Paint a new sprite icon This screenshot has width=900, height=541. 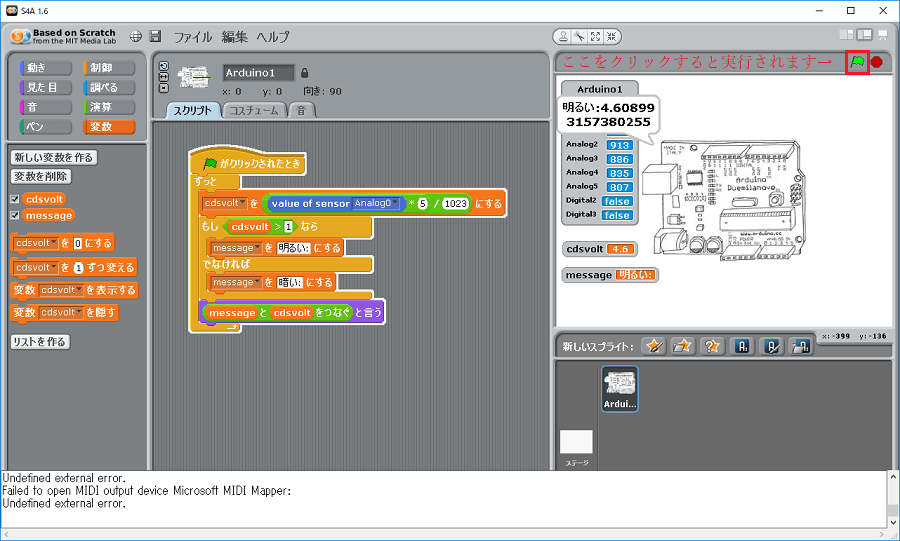654,346
